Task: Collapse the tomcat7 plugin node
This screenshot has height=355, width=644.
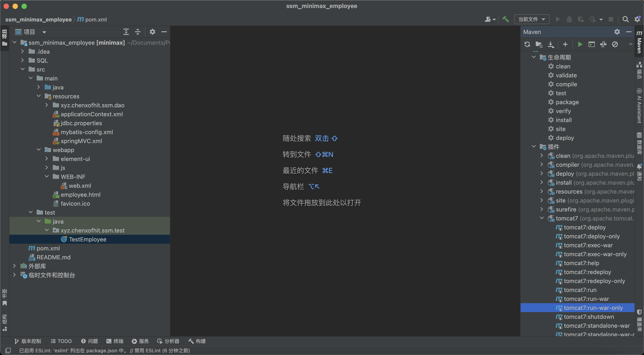Action: point(542,218)
